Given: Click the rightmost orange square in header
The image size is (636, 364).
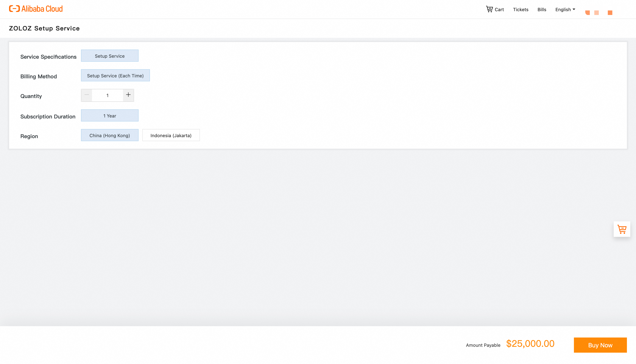Looking at the screenshot, I should point(610,13).
